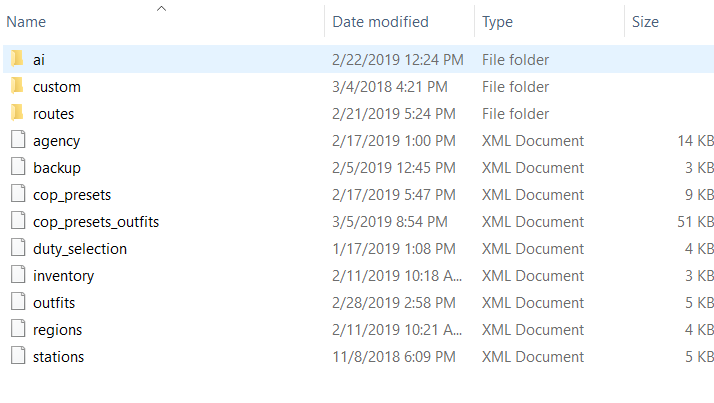Sort by the Size column header
This screenshot has height=403, width=714.
click(x=645, y=22)
